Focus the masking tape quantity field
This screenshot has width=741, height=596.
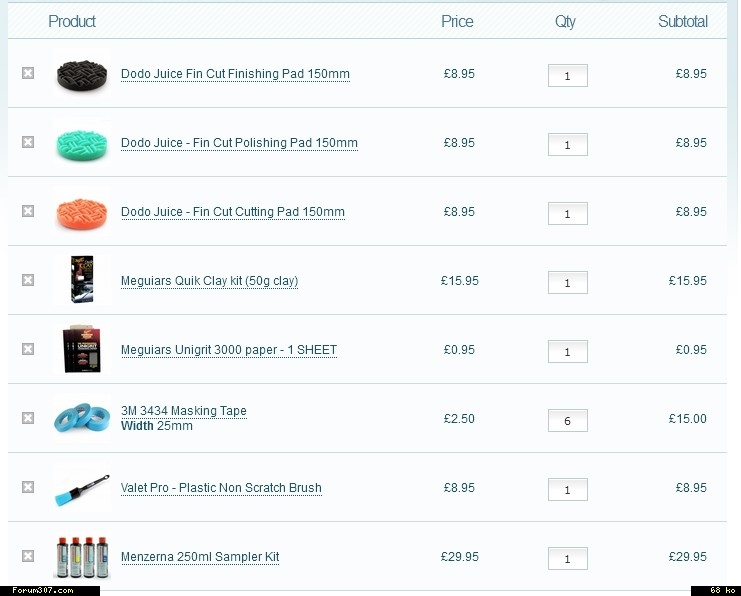pyautogui.click(x=567, y=421)
